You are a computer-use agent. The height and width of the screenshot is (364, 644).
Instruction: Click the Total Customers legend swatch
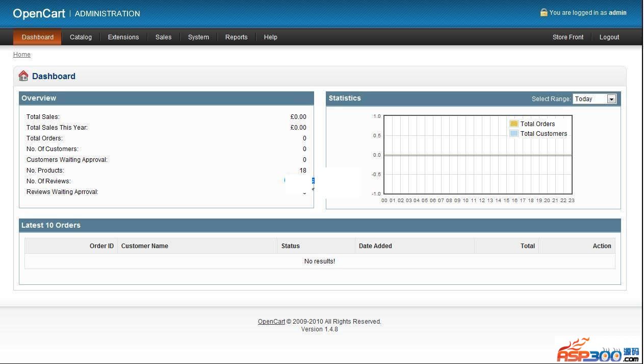point(513,133)
